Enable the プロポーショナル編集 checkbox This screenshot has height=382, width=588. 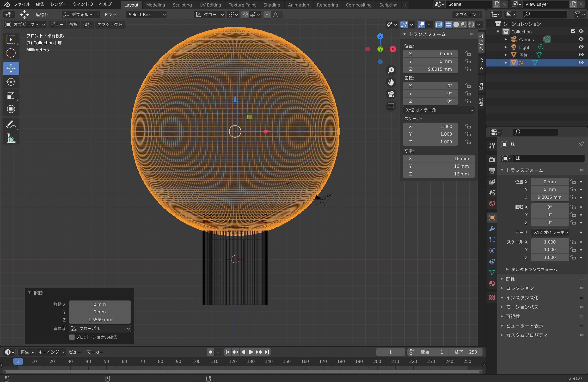point(72,337)
